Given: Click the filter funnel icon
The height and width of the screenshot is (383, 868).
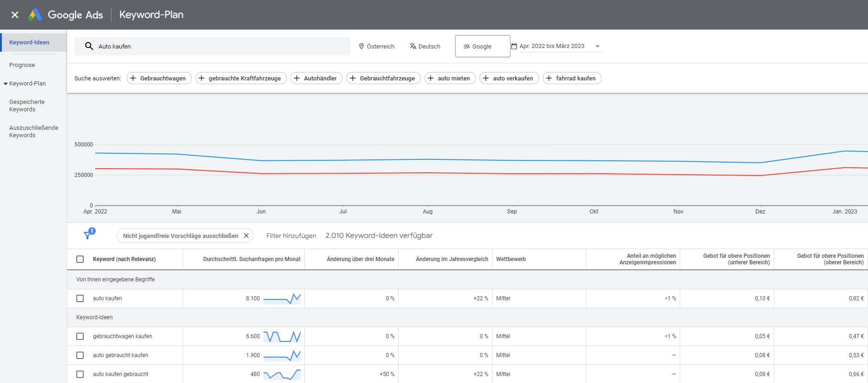Looking at the screenshot, I should point(87,235).
